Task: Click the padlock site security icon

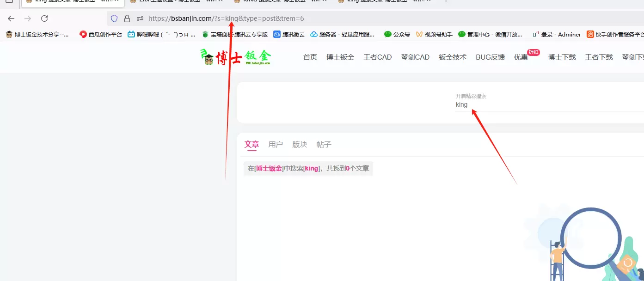Action: [127, 18]
